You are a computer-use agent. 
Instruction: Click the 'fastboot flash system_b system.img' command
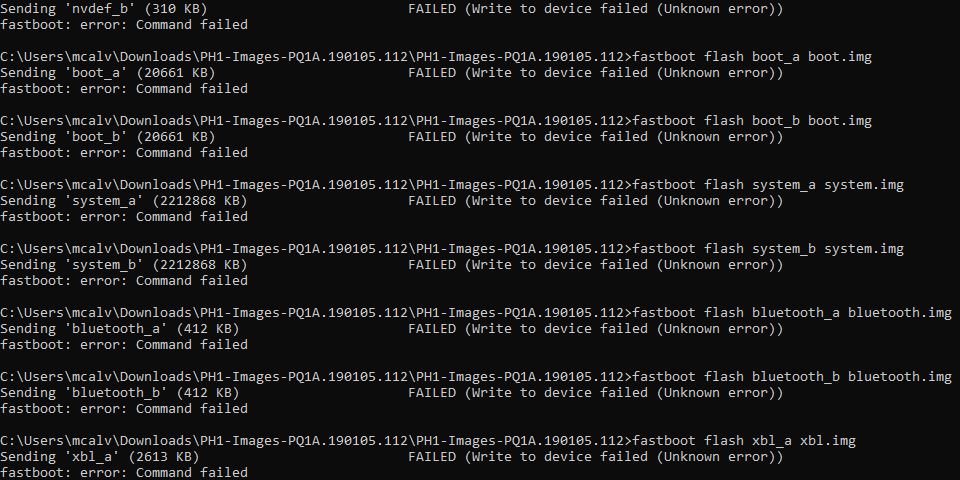768,249
